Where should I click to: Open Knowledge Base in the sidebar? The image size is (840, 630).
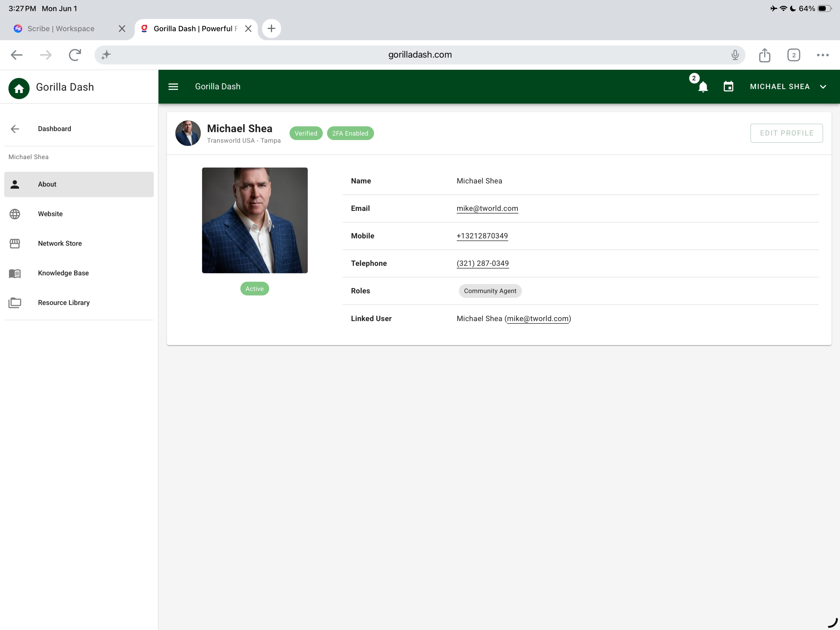(79, 273)
